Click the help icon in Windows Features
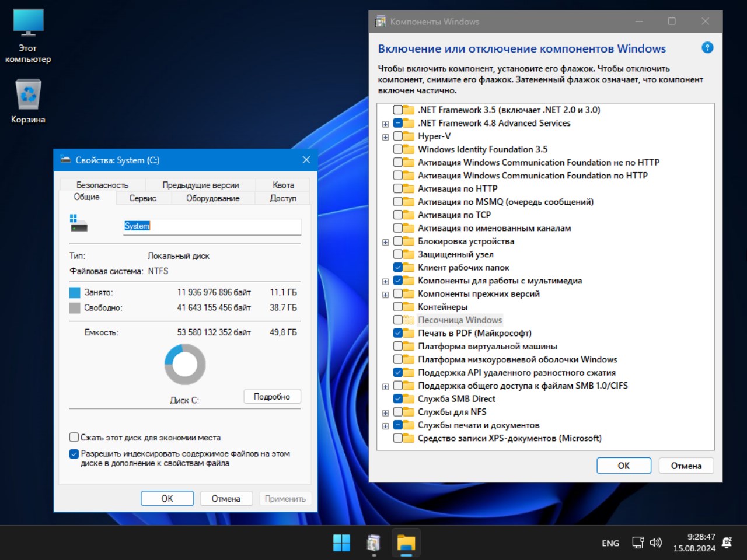 [x=707, y=48]
